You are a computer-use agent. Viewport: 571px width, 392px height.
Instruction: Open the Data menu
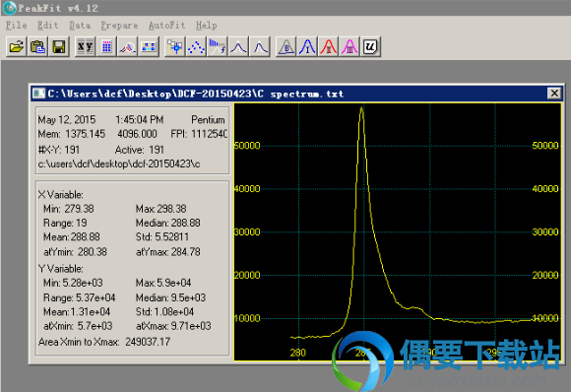point(80,26)
